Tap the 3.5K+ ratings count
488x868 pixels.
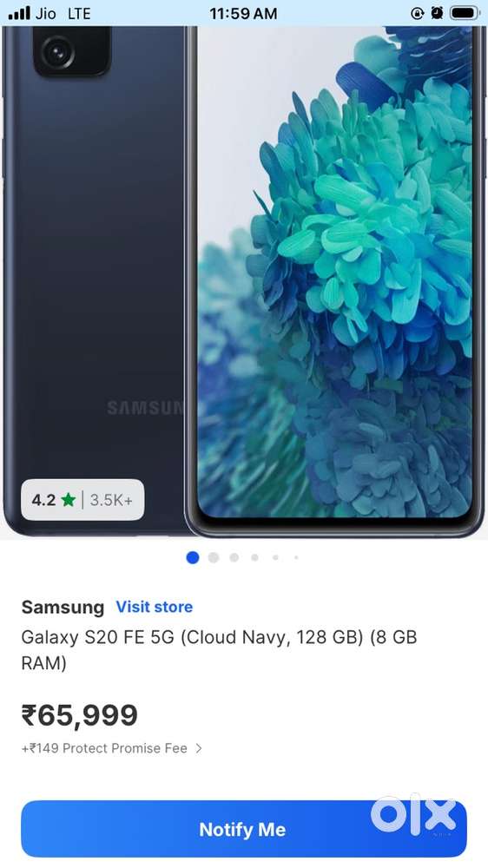tap(111, 500)
